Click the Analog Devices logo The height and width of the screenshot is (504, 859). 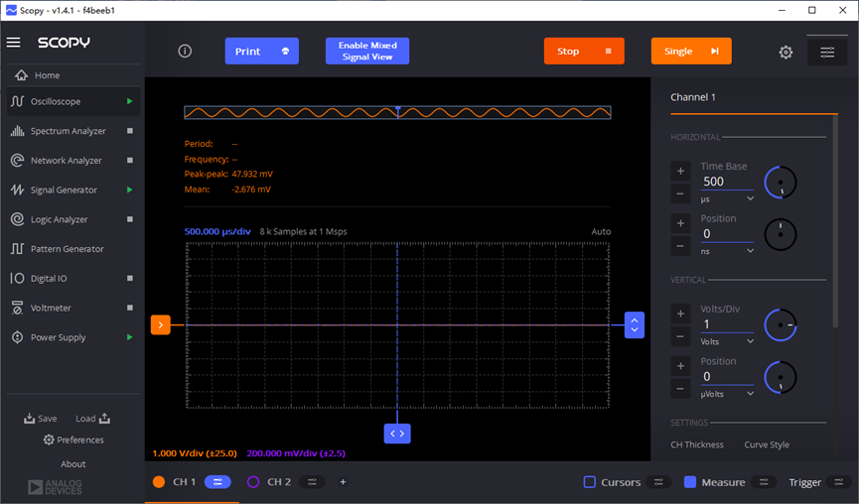(x=56, y=487)
